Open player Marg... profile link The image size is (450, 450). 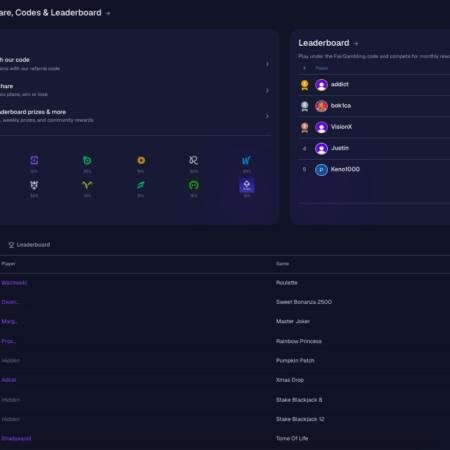pyautogui.click(x=9, y=321)
